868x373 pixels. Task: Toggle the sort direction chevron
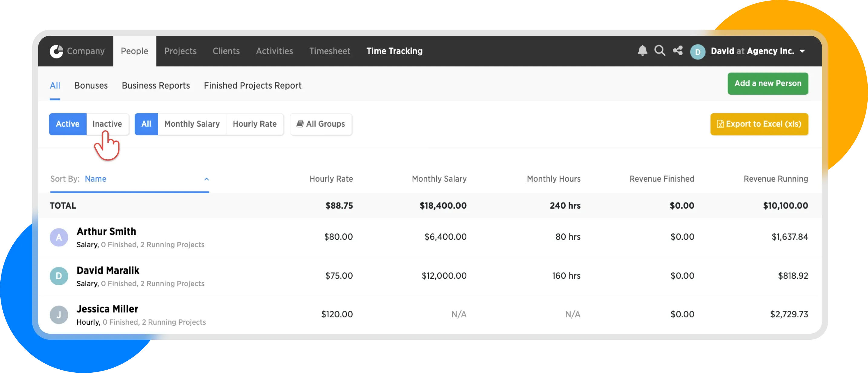tap(206, 179)
